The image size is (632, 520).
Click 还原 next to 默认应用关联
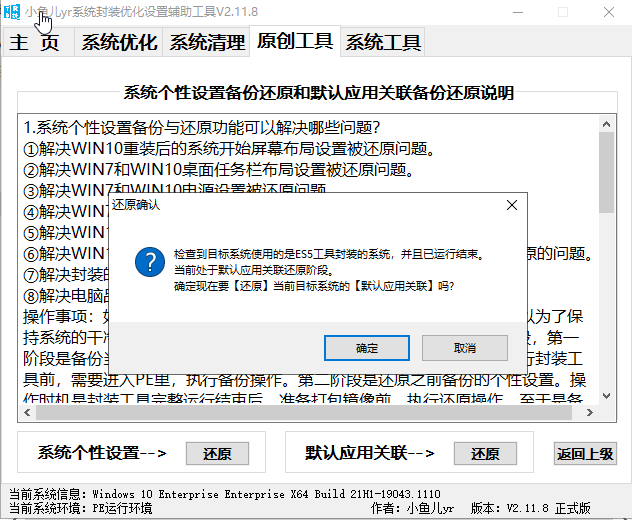tap(485, 453)
